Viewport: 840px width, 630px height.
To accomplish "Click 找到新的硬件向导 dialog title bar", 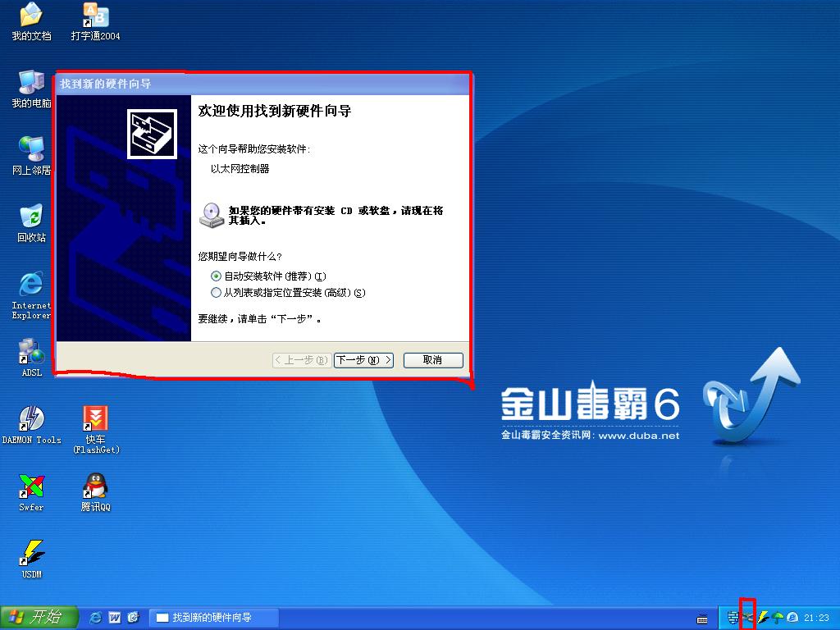I will pyautogui.click(x=262, y=84).
